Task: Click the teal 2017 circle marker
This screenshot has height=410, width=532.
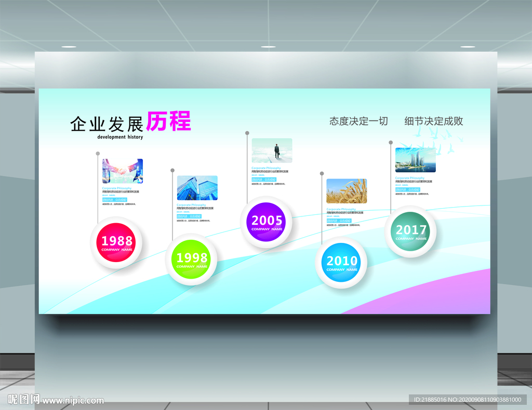Action: pos(410,231)
